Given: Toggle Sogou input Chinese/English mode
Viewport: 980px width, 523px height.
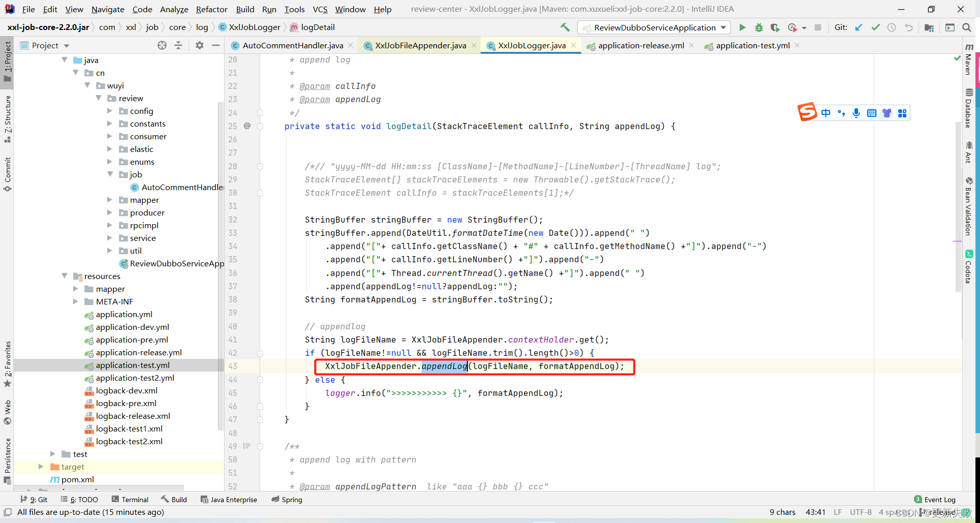Looking at the screenshot, I should (x=826, y=113).
